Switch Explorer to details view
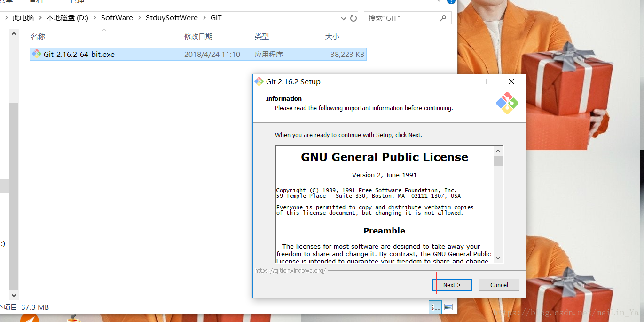 point(436,307)
